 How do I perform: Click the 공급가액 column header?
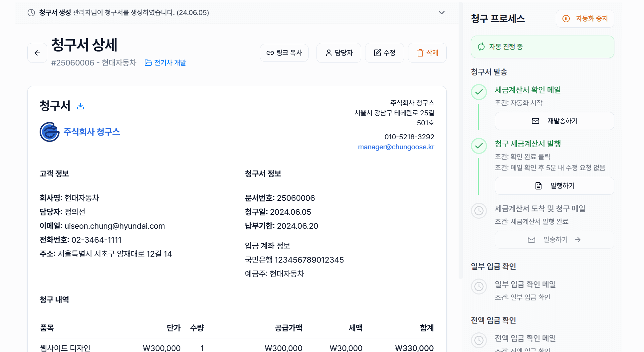pyautogui.click(x=289, y=328)
